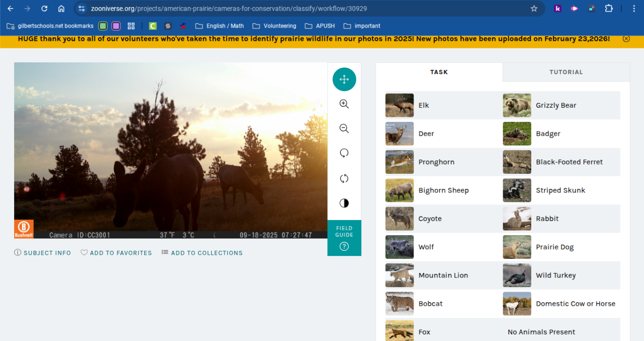Screen dimensions: 644x341
Task: Choose Domestic Cow or Horse
Action: pyautogui.click(x=561, y=304)
